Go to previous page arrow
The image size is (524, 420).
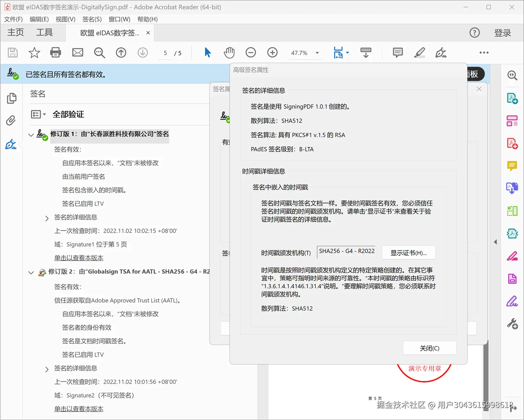coord(121,53)
